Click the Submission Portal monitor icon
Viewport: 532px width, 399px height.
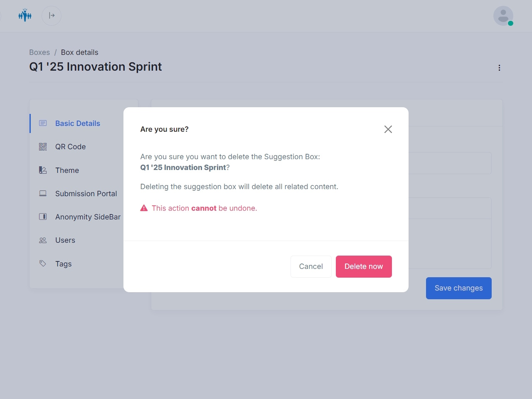42,193
